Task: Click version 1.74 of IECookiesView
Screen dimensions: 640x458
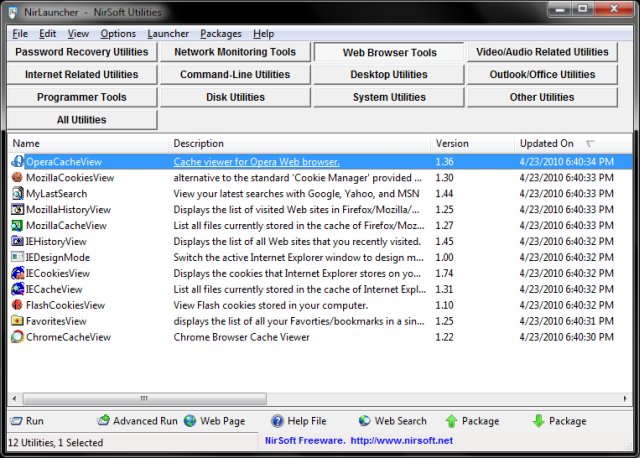Action: tap(444, 273)
